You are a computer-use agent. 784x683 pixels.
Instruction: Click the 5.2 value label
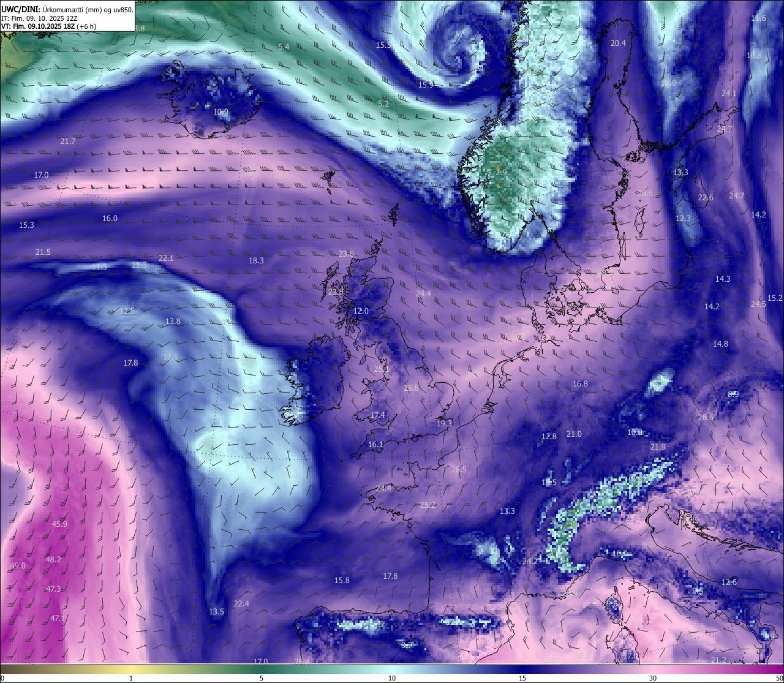coord(383,104)
